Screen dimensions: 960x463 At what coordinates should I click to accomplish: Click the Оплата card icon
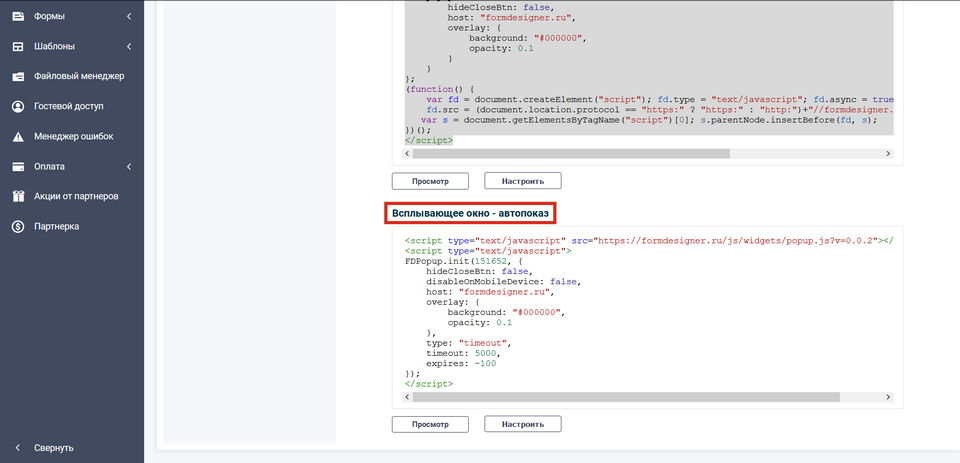pyautogui.click(x=18, y=166)
